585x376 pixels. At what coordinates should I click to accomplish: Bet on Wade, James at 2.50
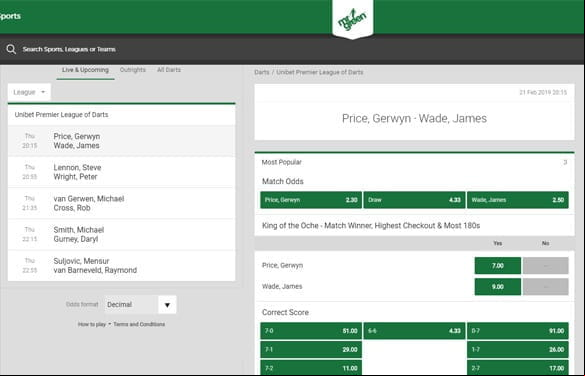click(518, 200)
